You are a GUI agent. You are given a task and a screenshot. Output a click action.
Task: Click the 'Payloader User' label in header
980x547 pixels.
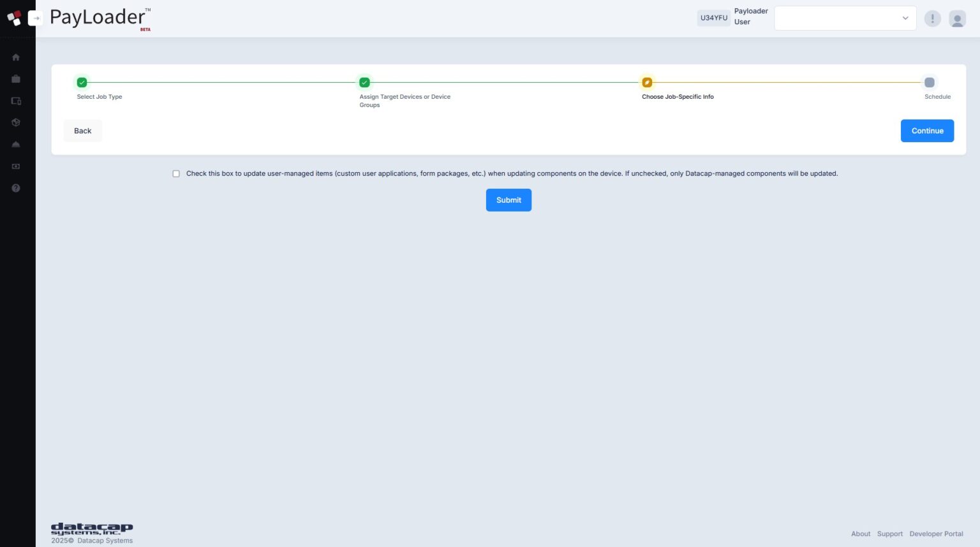point(751,17)
